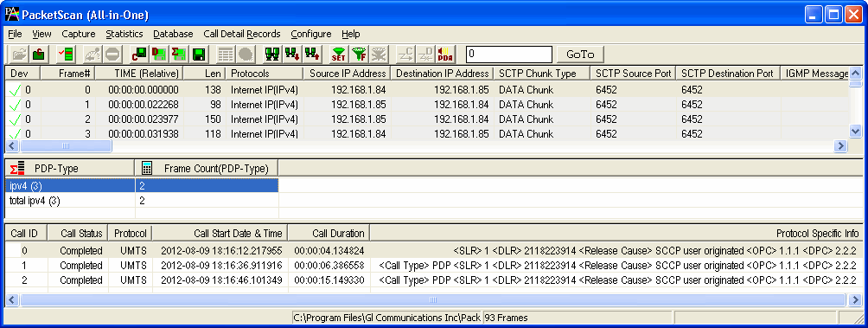Click call records scroll right arrow
Image resolution: width=868 pixels, height=328 pixels.
(x=855, y=299)
